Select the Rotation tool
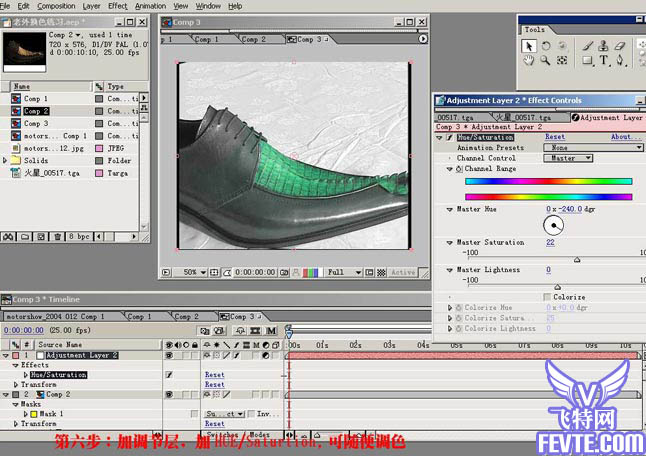Image resolution: width=646 pixels, height=456 pixels. click(x=545, y=46)
